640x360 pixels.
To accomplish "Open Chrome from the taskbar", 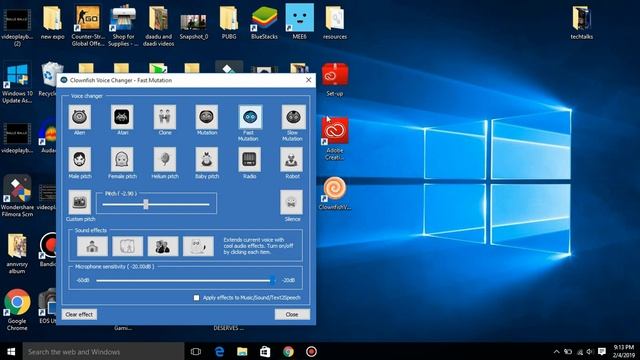I will click(288, 351).
